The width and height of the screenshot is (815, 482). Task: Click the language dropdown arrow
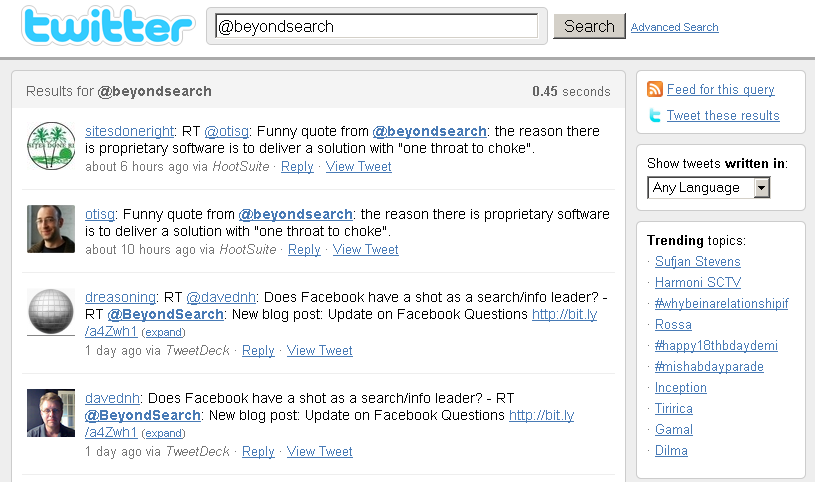[x=761, y=188]
